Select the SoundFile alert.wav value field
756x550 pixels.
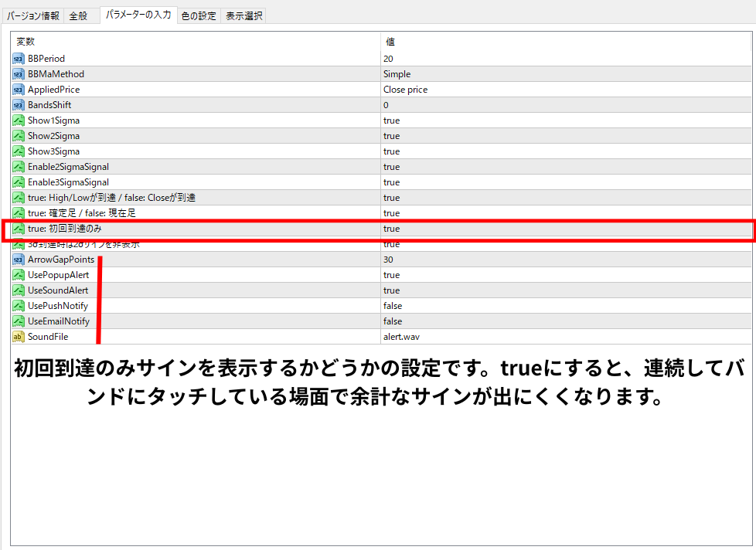[x=401, y=337]
